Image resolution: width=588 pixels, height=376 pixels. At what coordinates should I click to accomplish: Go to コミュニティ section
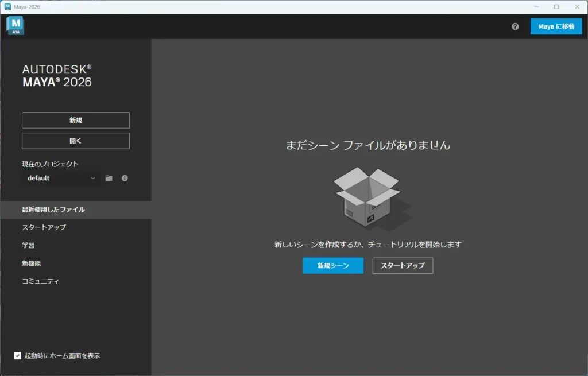click(x=41, y=281)
